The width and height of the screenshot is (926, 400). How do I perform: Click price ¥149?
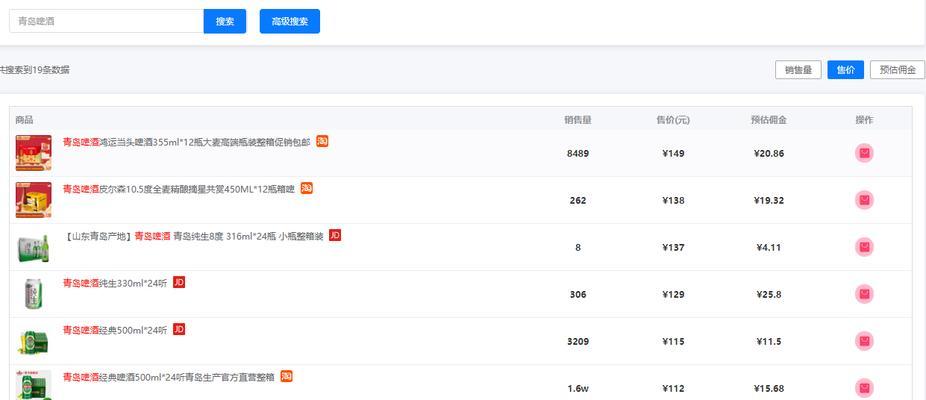click(673, 154)
